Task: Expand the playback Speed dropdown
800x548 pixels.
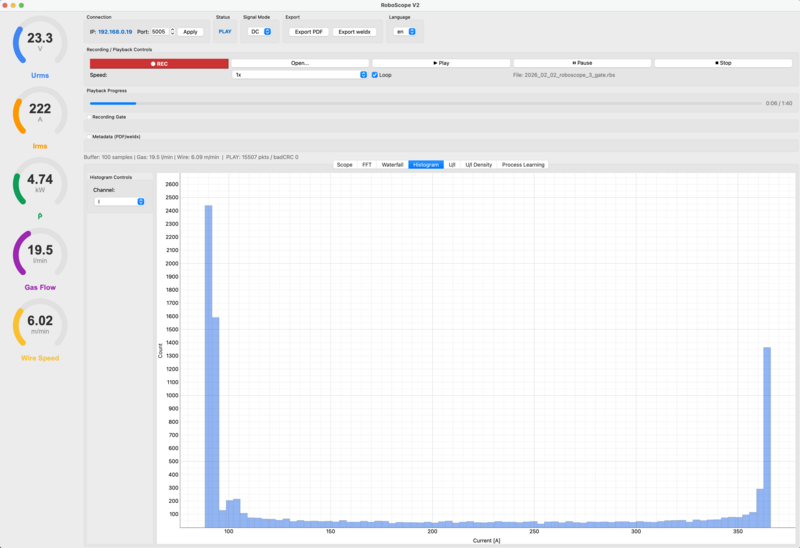Action: (x=299, y=75)
